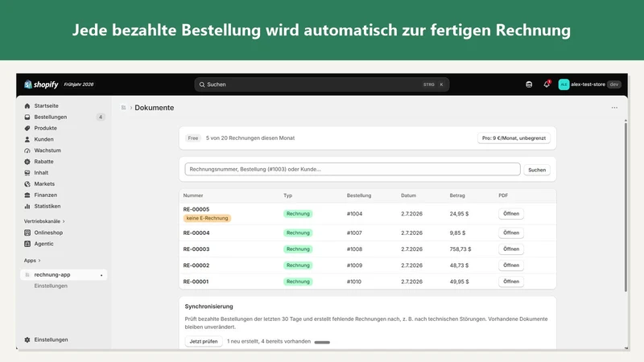Click the Markets globe icon
This screenshot has width=644, height=362.
[x=27, y=184]
